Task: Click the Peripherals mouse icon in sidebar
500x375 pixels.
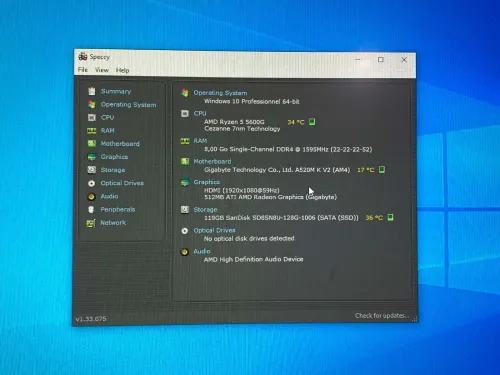Action: [x=91, y=209]
